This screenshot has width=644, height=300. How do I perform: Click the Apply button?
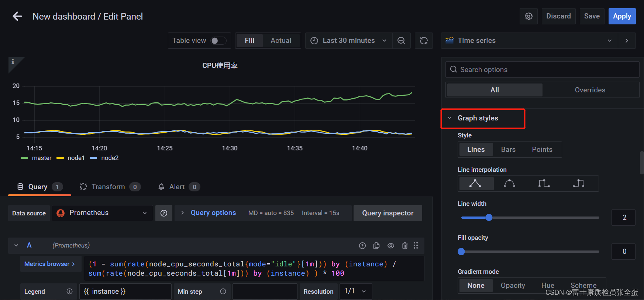[622, 16]
